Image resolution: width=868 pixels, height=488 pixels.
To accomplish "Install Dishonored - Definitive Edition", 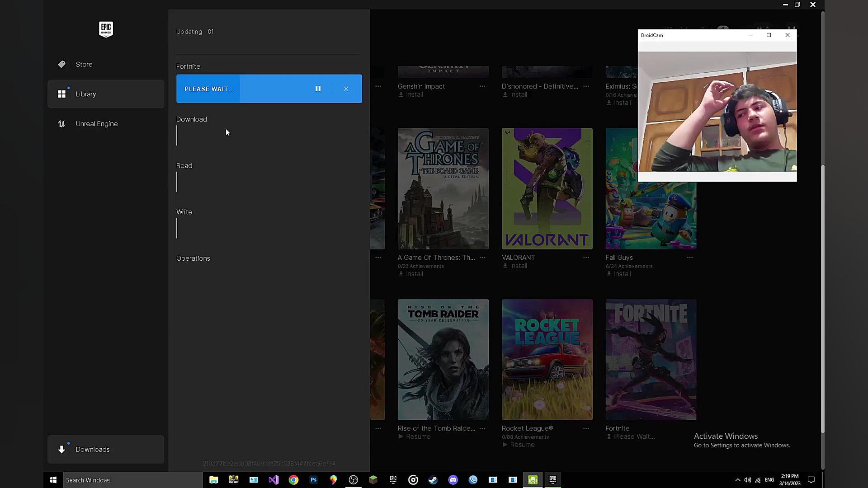I will coord(514,94).
